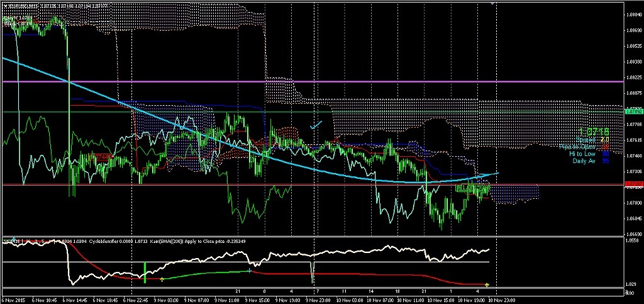Click the Spread info label
This screenshot has height=304, width=644.
click(x=586, y=140)
